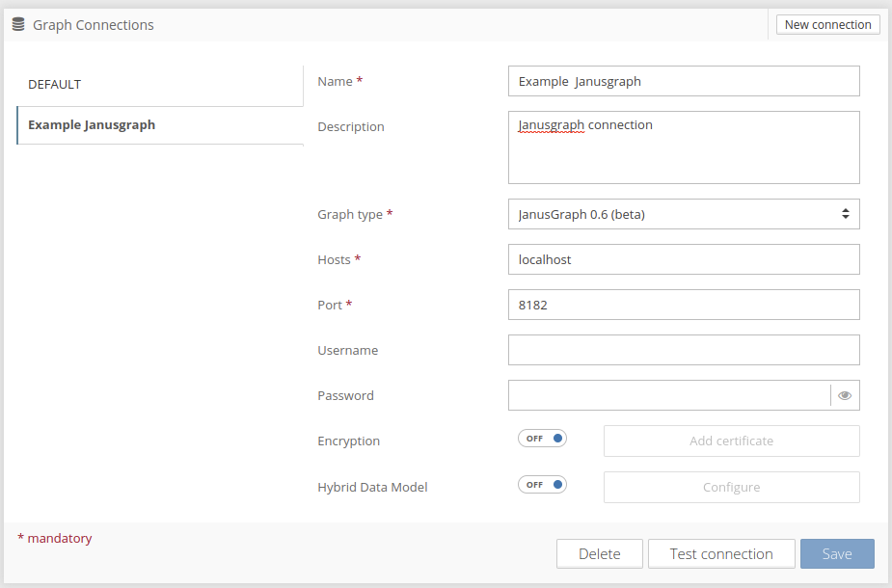Click the database icon beside Graph Connections
The image size is (892, 588).
[18, 25]
